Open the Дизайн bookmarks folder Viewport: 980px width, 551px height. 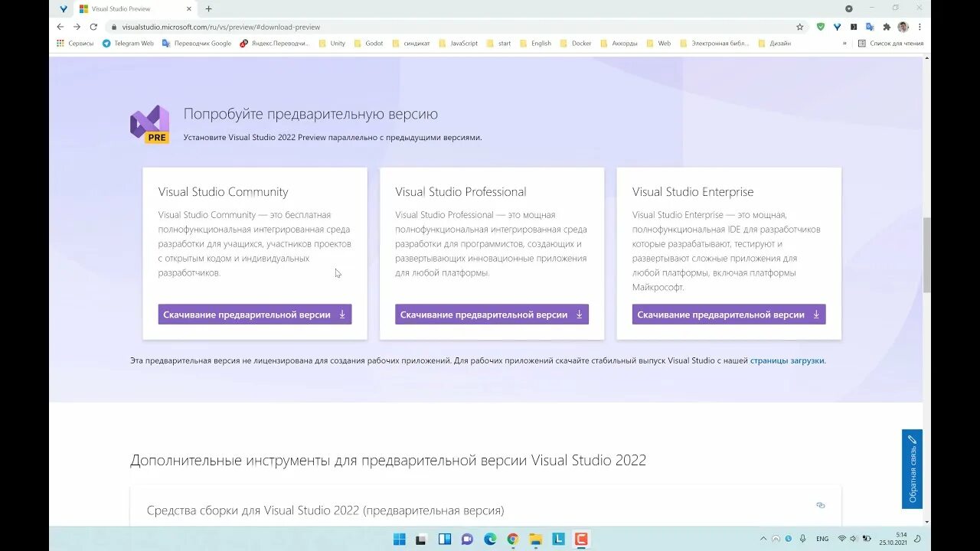point(774,44)
